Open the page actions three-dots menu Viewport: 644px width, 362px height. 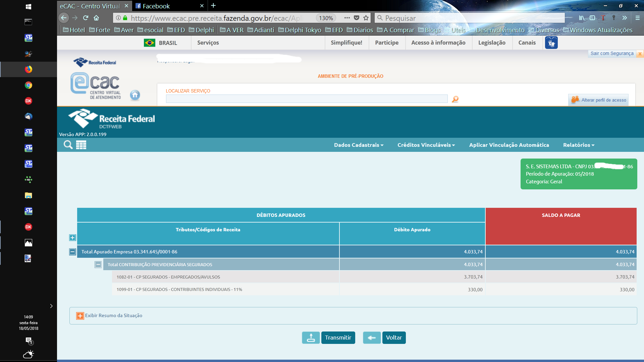[347, 18]
